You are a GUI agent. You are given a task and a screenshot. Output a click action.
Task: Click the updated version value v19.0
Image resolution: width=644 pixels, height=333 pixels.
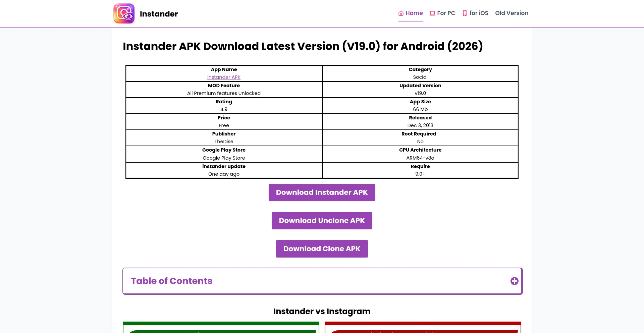[x=420, y=93]
